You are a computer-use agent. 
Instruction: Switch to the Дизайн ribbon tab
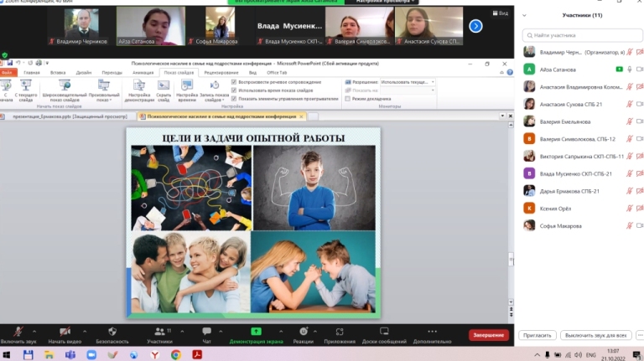[x=84, y=73]
